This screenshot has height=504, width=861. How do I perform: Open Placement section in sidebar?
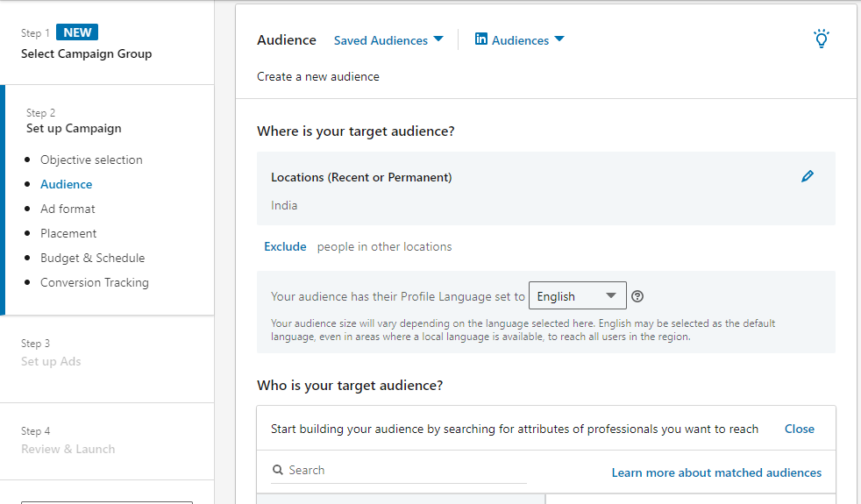[68, 233]
